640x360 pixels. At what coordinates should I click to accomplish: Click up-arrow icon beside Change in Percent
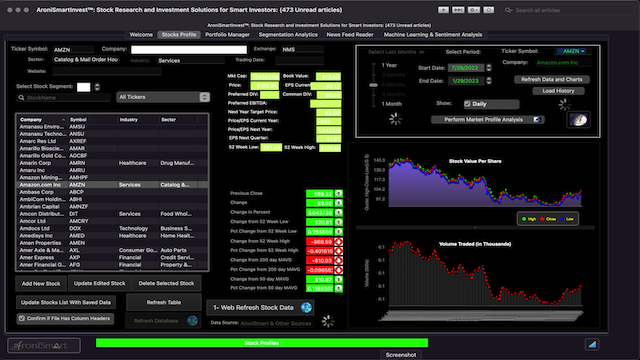tap(339, 213)
